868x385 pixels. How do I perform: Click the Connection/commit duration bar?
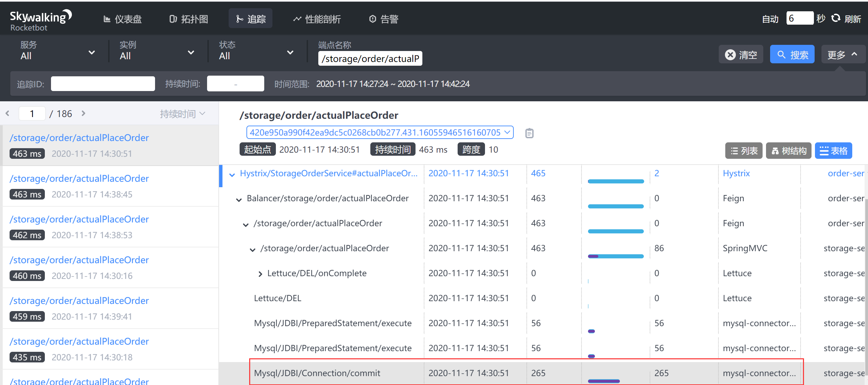pos(604,381)
